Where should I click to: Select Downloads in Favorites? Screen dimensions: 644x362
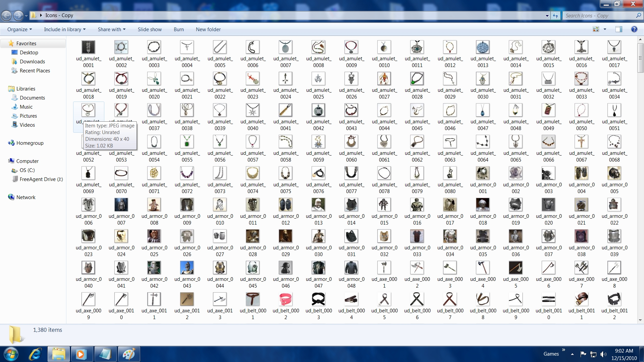32,62
